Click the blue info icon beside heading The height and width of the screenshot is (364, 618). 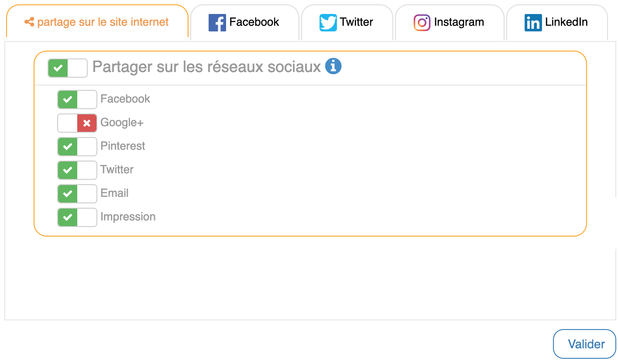pos(333,67)
